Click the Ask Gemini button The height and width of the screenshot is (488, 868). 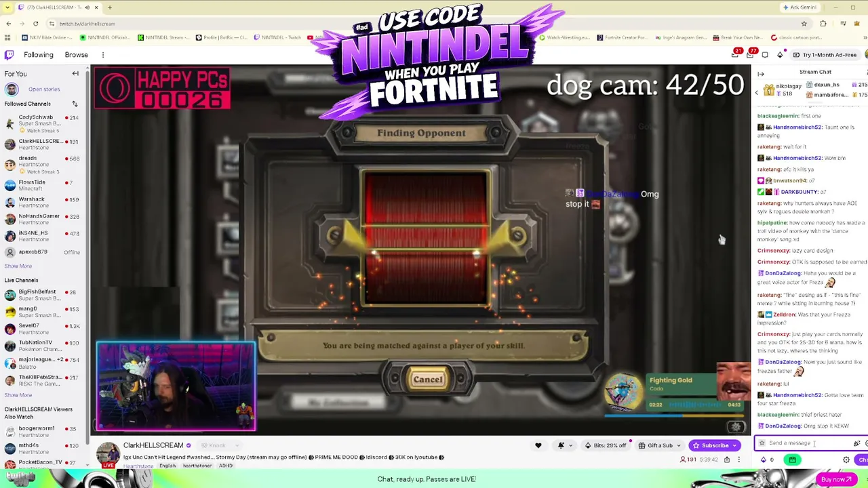800,7
